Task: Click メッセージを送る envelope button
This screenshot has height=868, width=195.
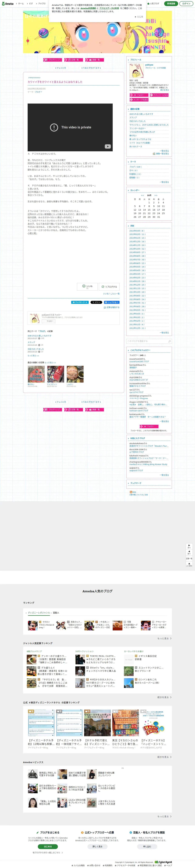Action: tap(139, 100)
